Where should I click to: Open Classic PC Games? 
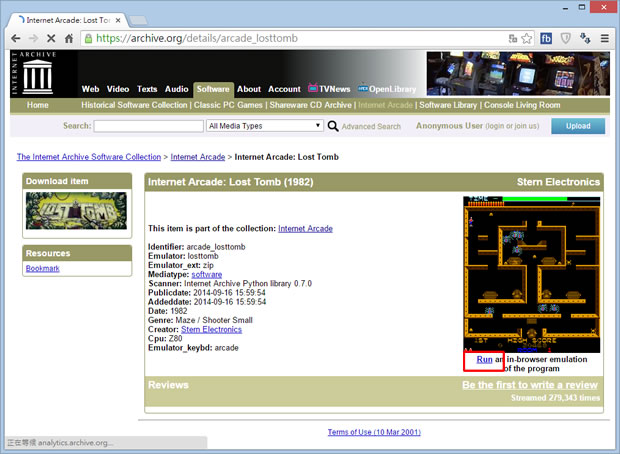point(228,105)
